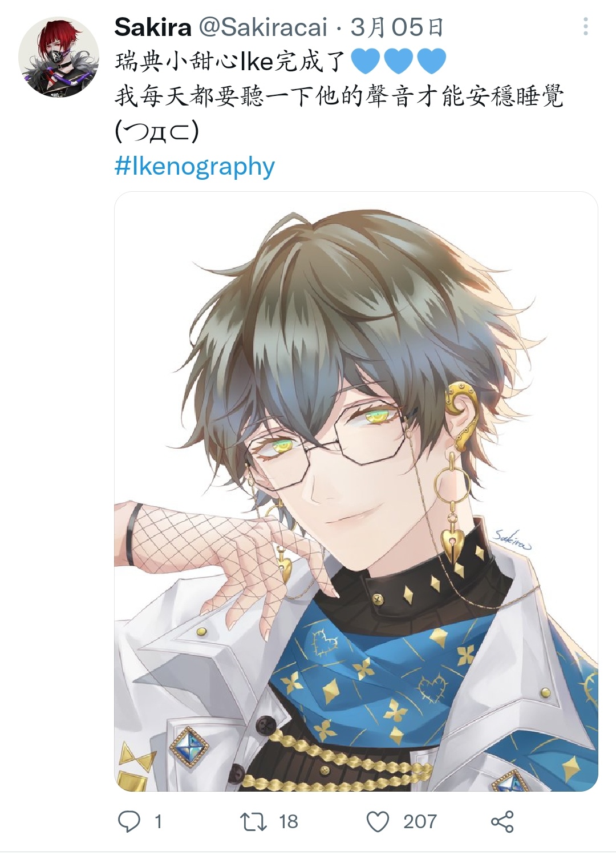Image resolution: width=616 pixels, height=855 pixels.
Task: Open the reply comment icon
Action: point(129,821)
